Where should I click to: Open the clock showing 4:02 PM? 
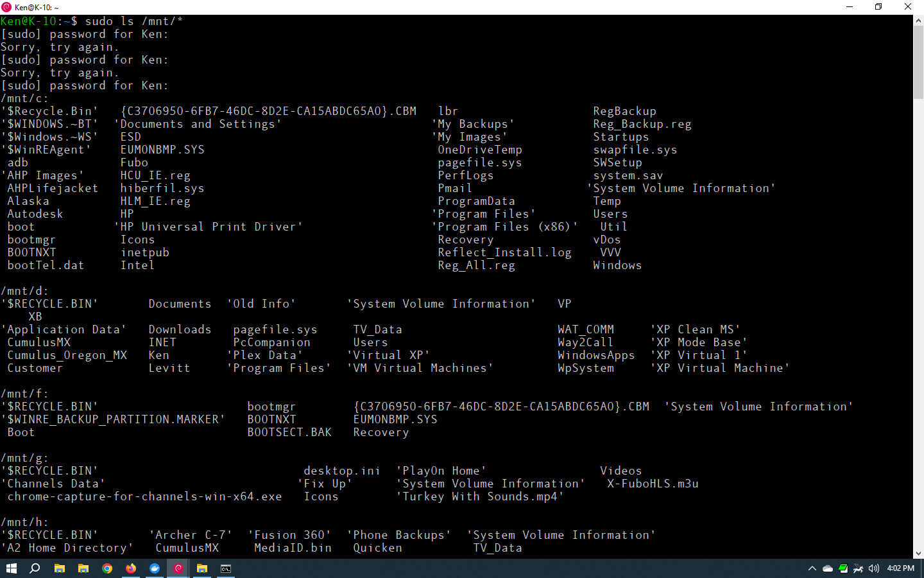[x=900, y=568]
